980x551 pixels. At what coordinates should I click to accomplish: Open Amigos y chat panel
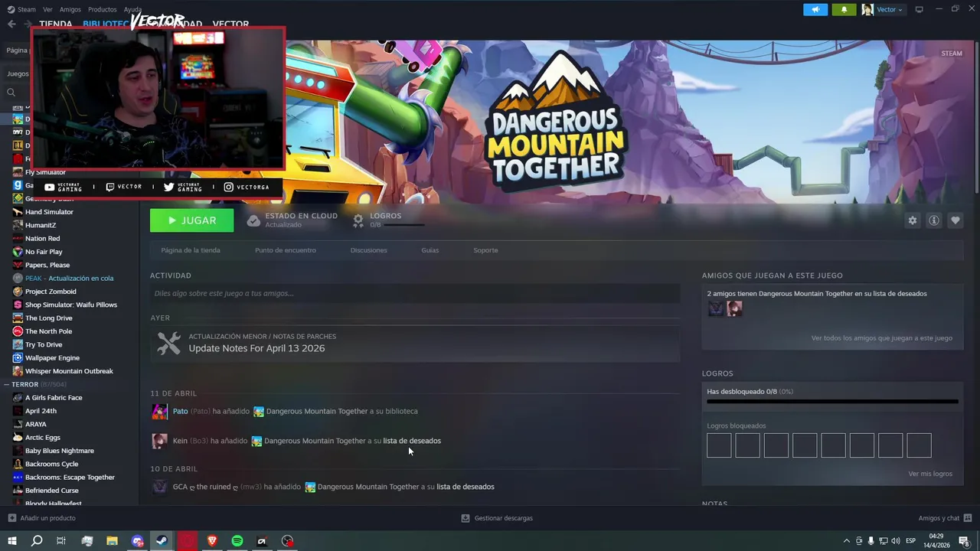pos(944,518)
